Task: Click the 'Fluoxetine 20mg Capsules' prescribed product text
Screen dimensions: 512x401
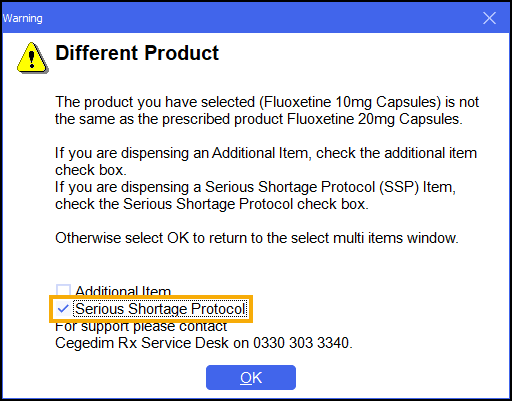Action: tap(373, 119)
